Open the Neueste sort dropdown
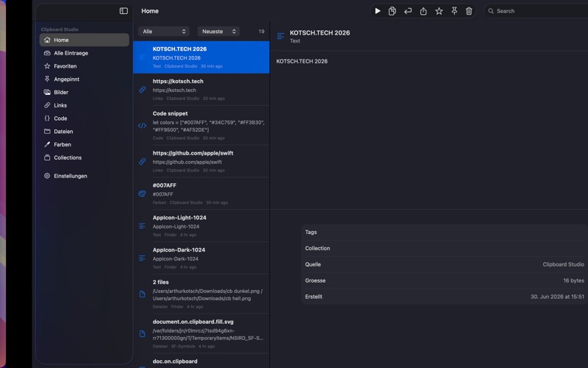 (218, 32)
